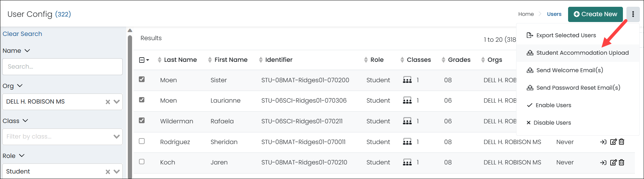This screenshot has height=179, width=644.
Task: Expand the Filter by class dropdown
Action: [x=116, y=137]
